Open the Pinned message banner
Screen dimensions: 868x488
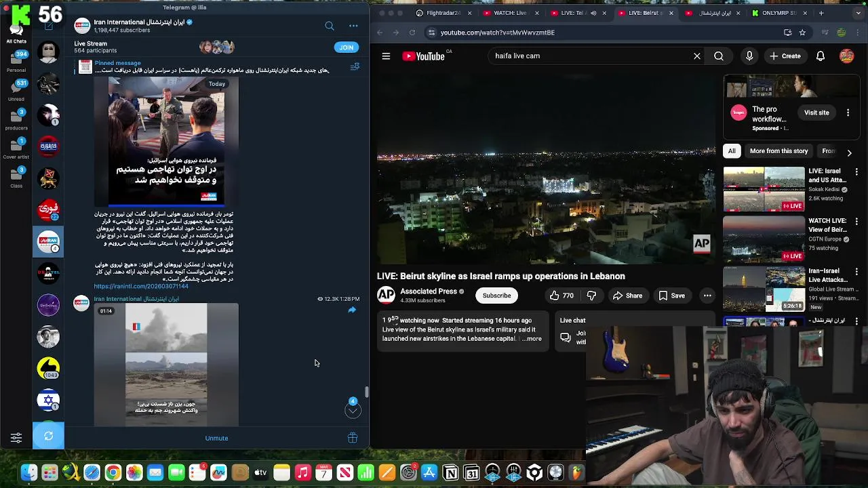[x=211, y=66]
